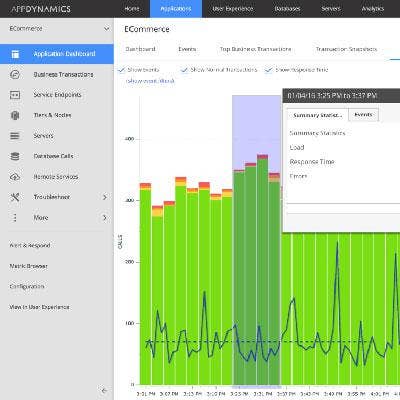Image resolution: width=400 pixels, height=400 pixels.
Task: Open the User Experience menu
Action: click(x=233, y=9)
